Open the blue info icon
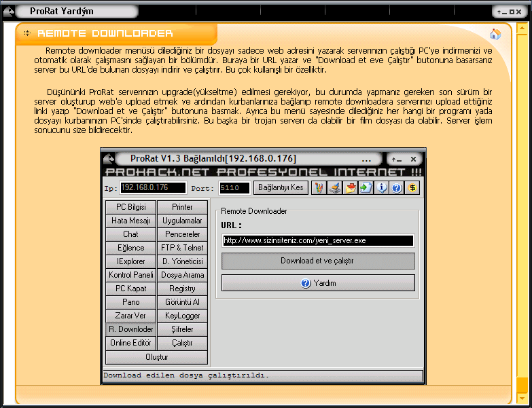This screenshot has width=532, height=408. click(382, 188)
